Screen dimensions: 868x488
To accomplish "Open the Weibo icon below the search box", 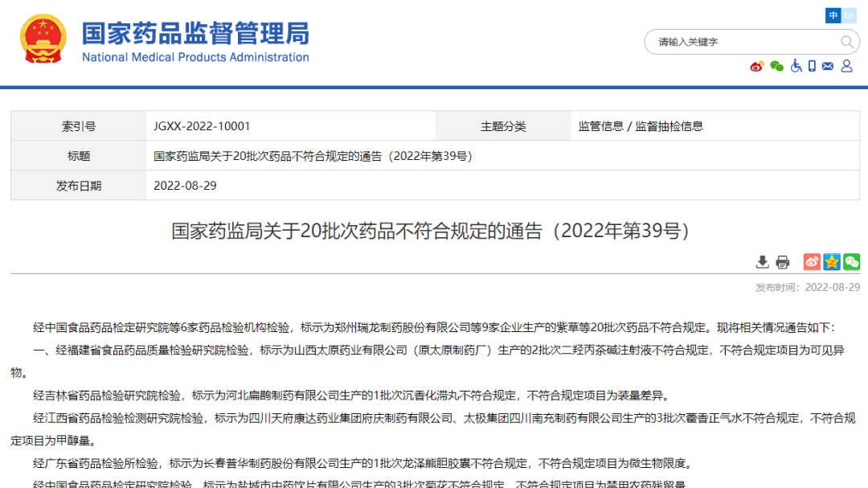I will point(756,66).
